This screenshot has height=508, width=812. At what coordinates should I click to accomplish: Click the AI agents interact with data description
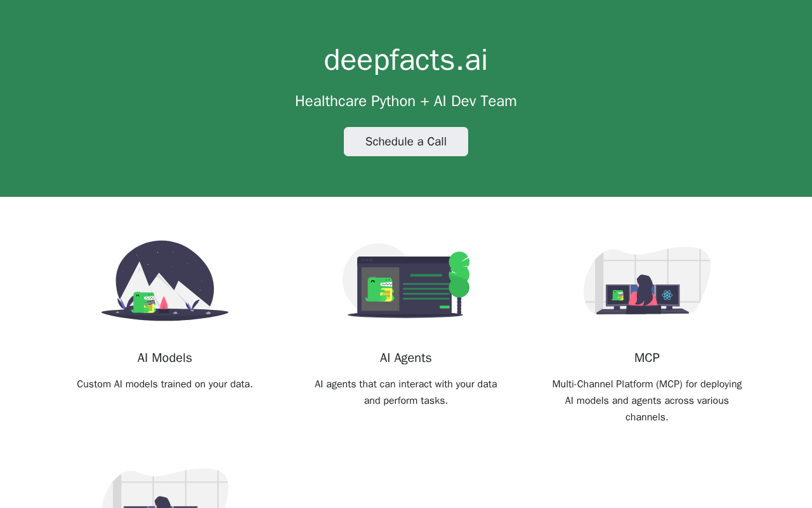click(x=406, y=392)
